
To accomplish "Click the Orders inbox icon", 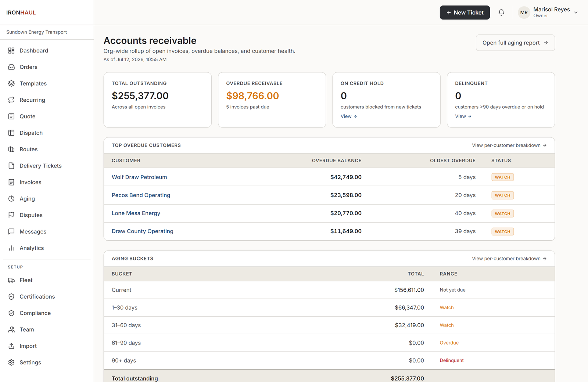I will (11, 67).
